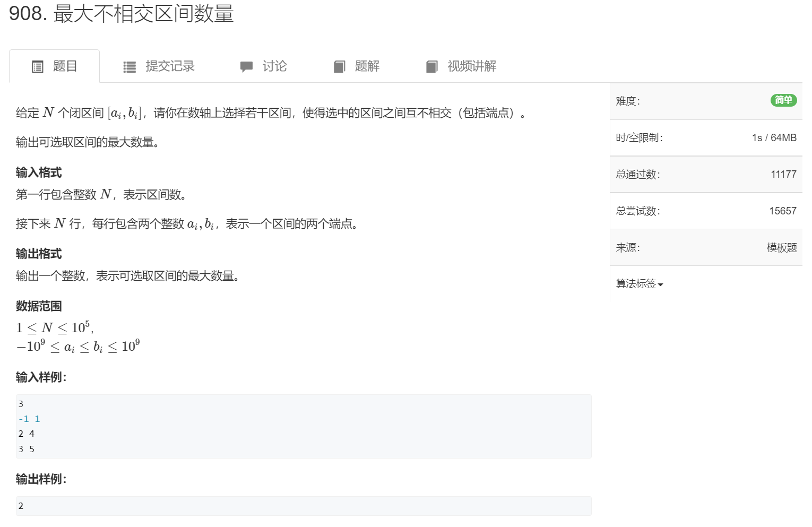Click the sample input line 2 4
Viewport: 812px width, 527px height.
tap(27, 434)
